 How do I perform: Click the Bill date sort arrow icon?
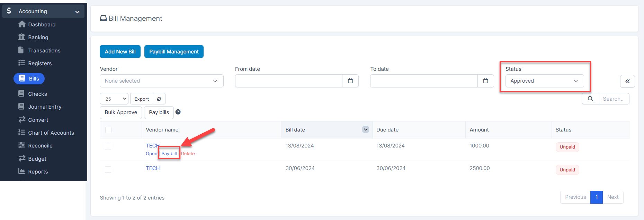[365, 129]
